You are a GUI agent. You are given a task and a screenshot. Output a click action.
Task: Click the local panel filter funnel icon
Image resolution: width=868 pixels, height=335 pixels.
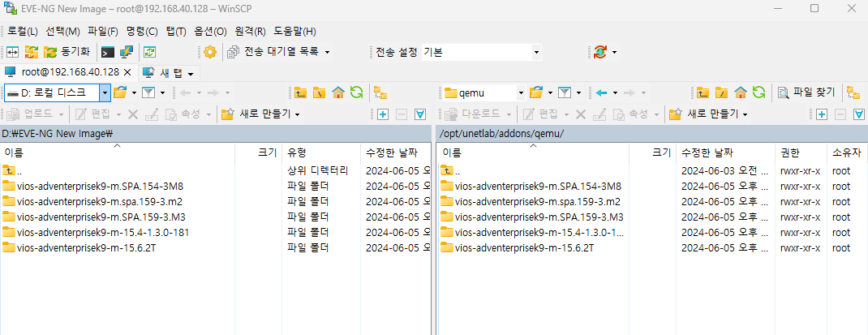[x=149, y=92]
